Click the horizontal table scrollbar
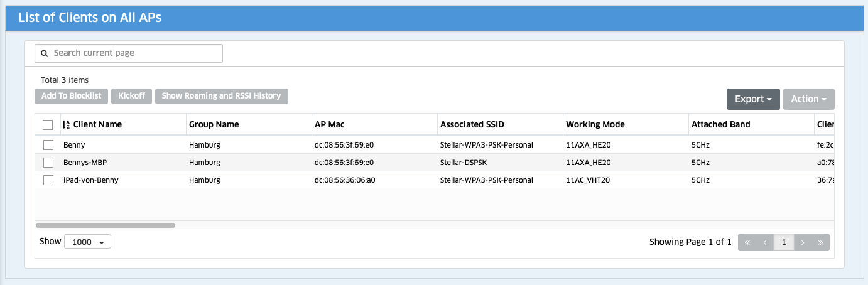This screenshot has width=868, height=285. [x=106, y=225]
